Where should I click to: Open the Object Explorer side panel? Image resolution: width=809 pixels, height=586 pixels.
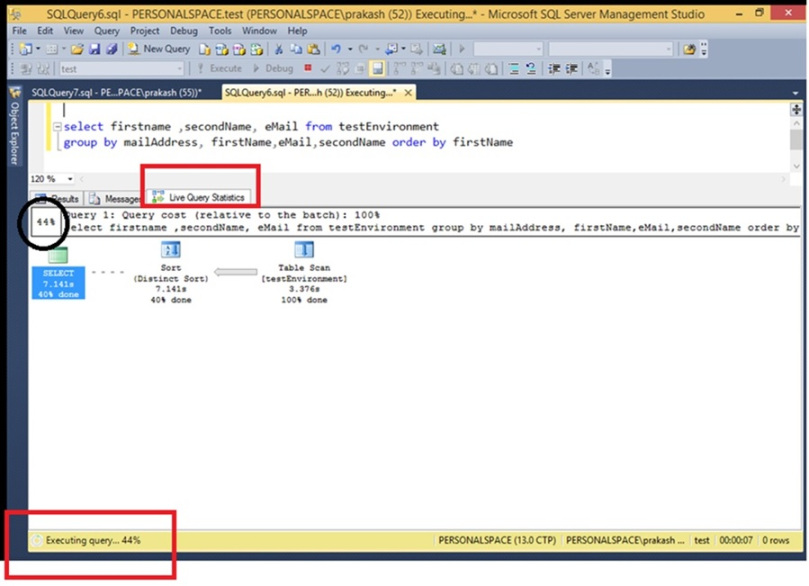coord(14,133)
